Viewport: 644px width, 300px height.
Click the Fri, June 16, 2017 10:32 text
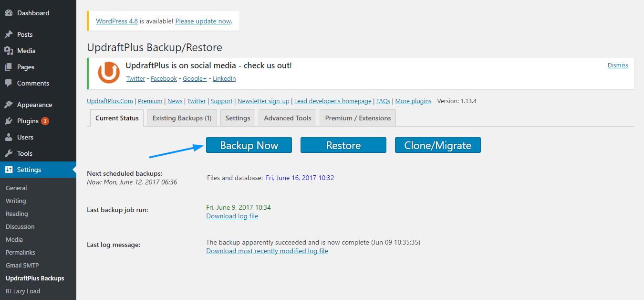pyautogui.click(x=300, y=178)
